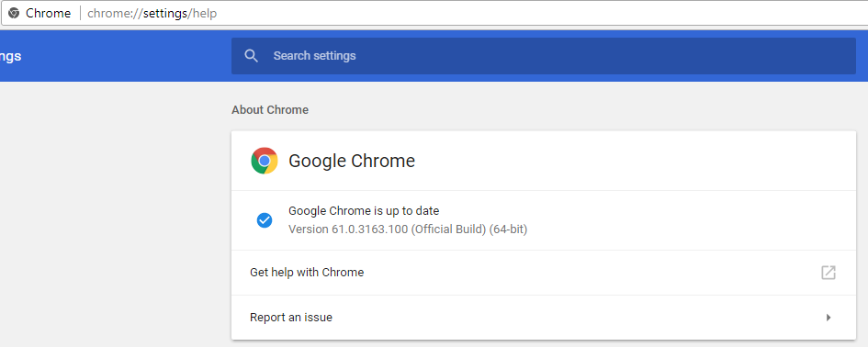Click the Settings title in blue header
This screenshot has width=868, height=347.
tap(10, 56)
